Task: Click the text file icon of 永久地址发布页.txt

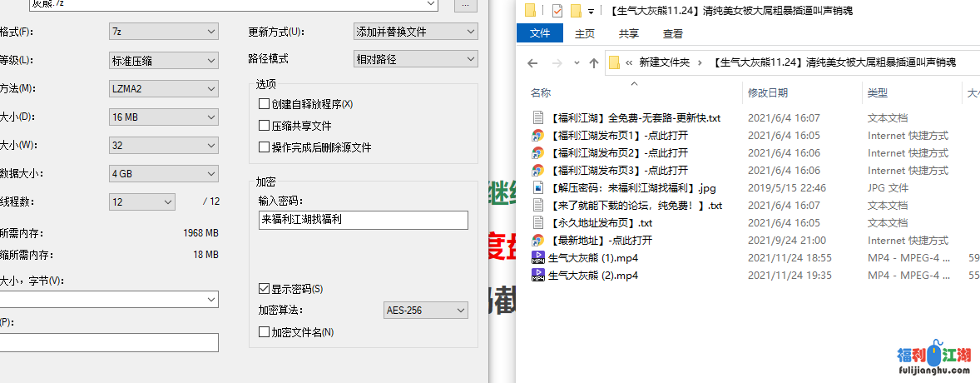Action: pyautogui.click(x=537, y=223)
